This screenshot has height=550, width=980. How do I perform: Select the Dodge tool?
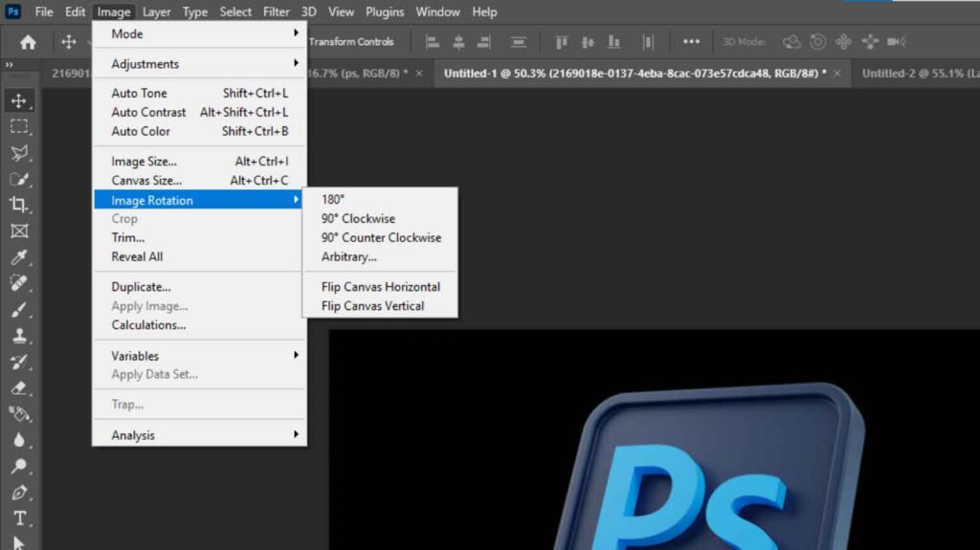[19, 466]
